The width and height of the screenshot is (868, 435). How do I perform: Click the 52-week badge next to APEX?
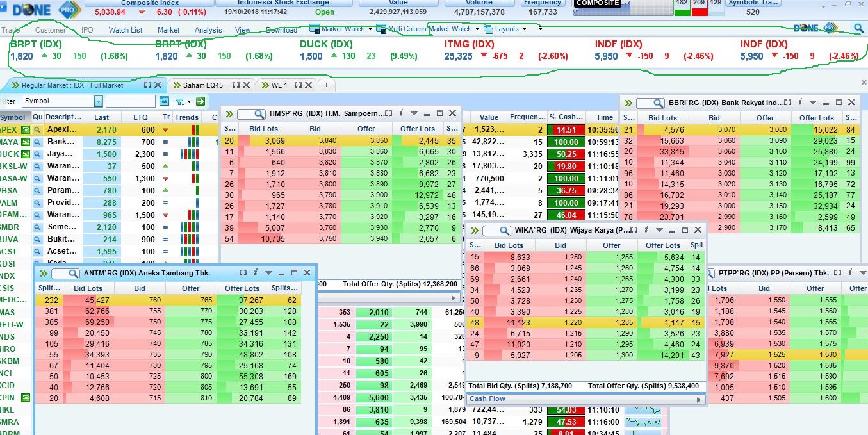point(26,129)
